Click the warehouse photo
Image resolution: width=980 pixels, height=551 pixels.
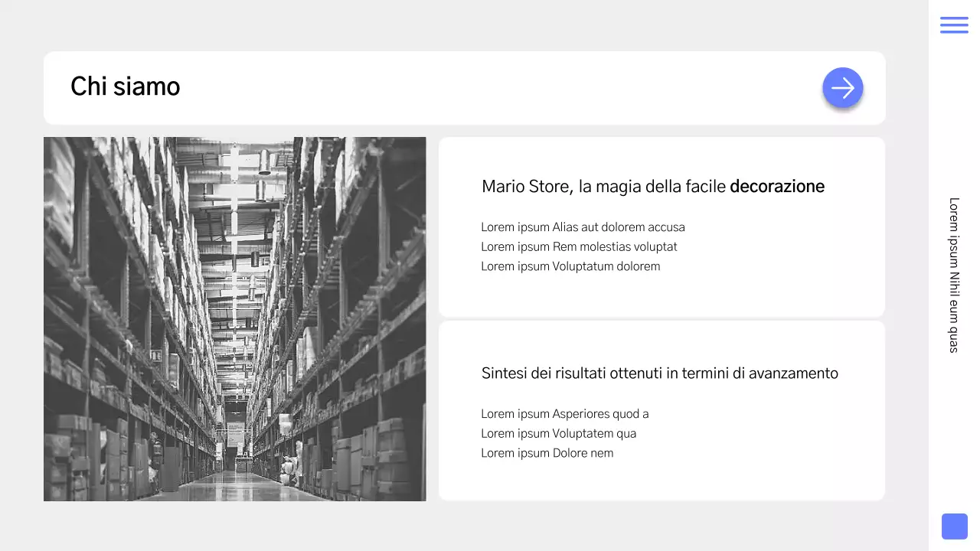[x=234, y=318]
